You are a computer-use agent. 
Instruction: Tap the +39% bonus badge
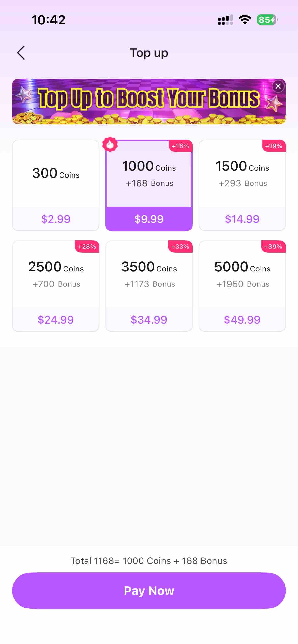[273, 247]
